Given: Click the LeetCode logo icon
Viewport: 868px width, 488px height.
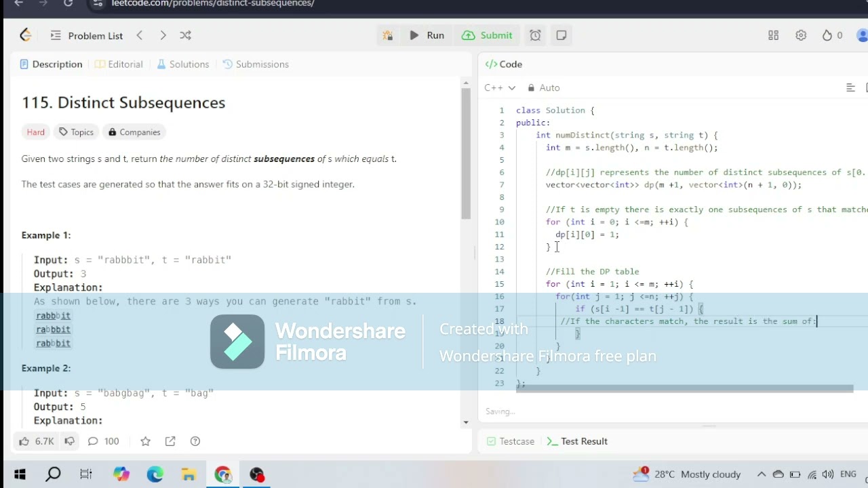Looking at the screenshot, I should coord(26,35).
